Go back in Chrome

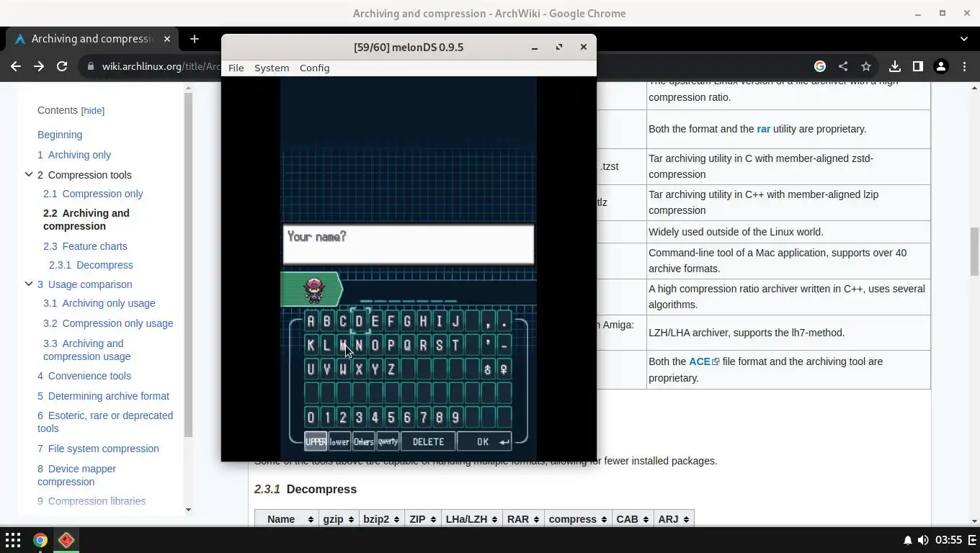click(x=16, y=66)
